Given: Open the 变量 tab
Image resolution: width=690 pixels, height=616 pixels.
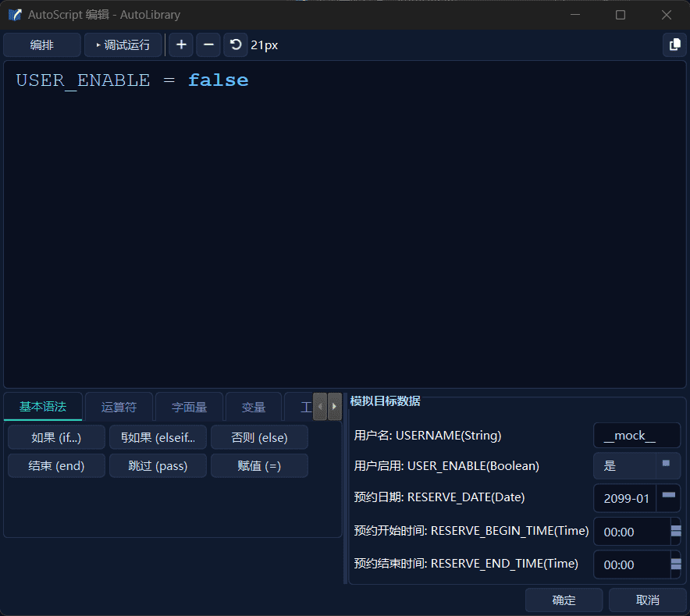Looking at the screenshot, I should tap(254, 407).
